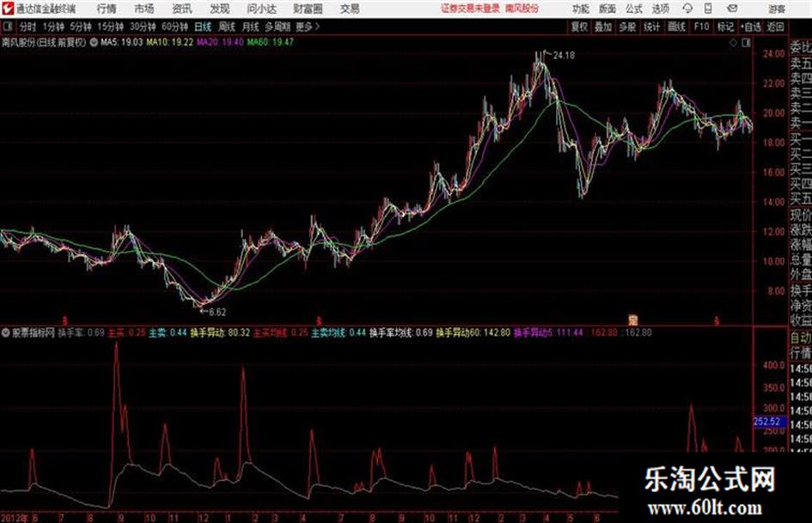
Task: Click the diamond icon at the chart's top right
Action: pos(733,43)
